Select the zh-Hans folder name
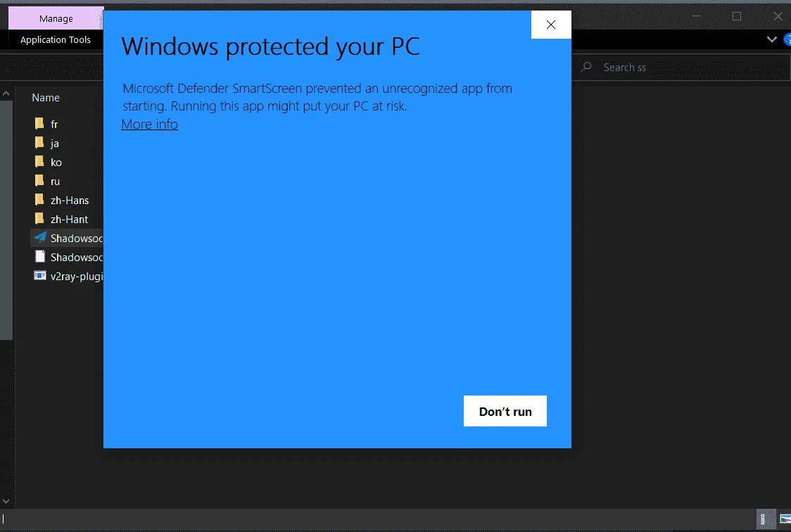The image size is (791, 532). (70, 200)
